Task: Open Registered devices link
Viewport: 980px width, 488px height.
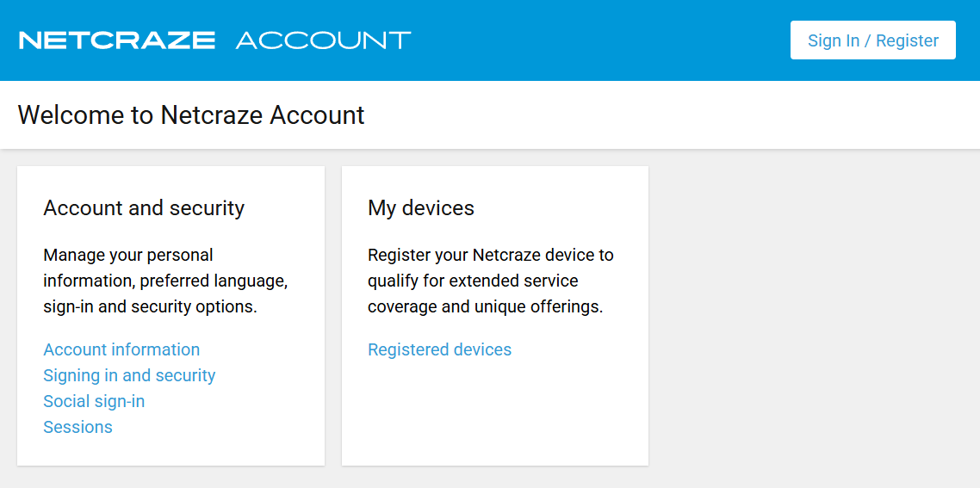Action: pyautogui.click(x=439, y=349)
